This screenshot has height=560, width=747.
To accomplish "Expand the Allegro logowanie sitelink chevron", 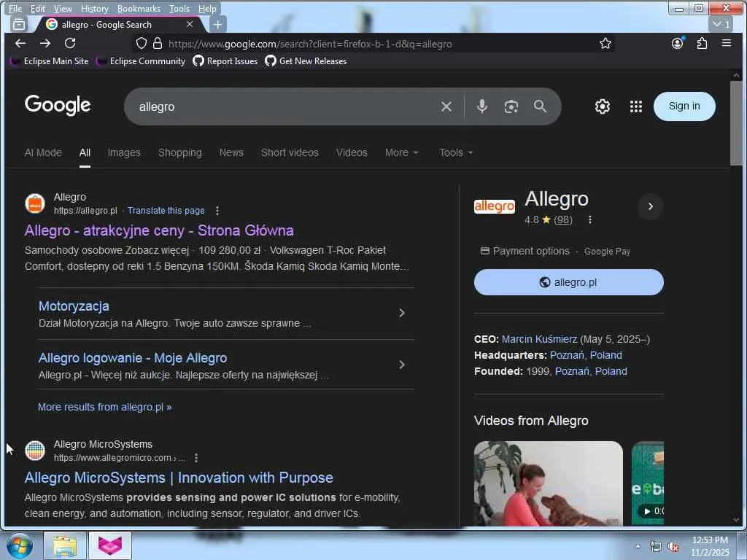I will coord(402,365).
